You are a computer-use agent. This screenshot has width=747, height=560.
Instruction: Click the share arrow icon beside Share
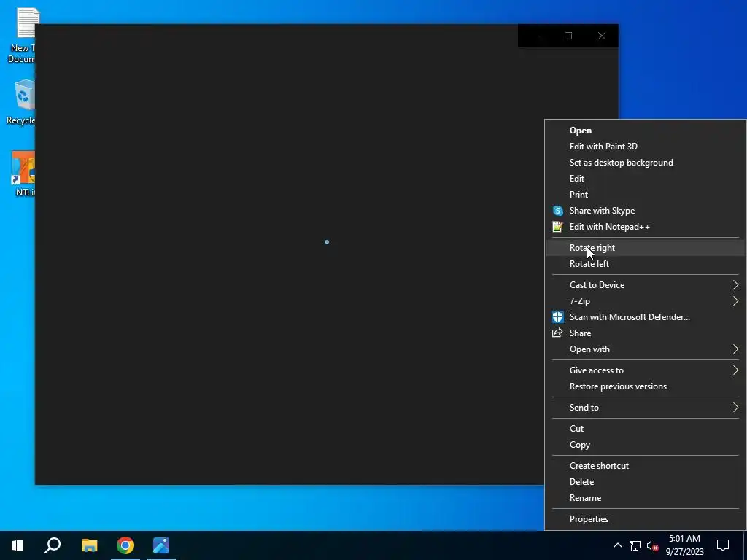click(557, 332)
